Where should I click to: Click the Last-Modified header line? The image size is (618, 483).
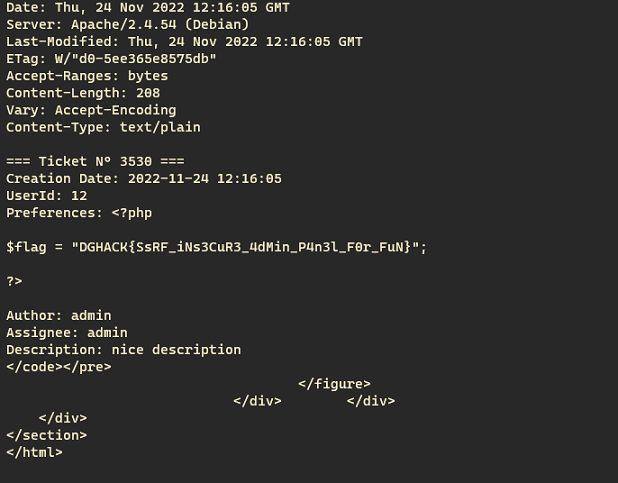click(184, 42)
